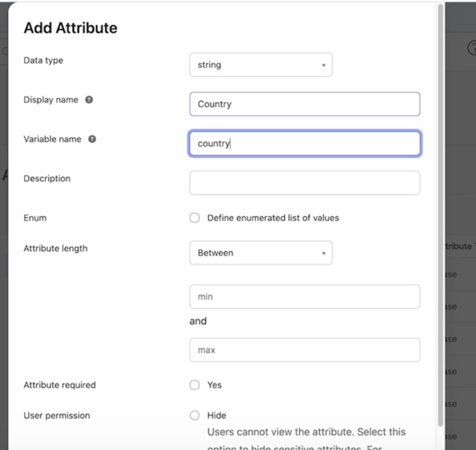Screen dimensions: 476x450
Task: Check Define enumerated list of values
Action: [x=195, y=218]
